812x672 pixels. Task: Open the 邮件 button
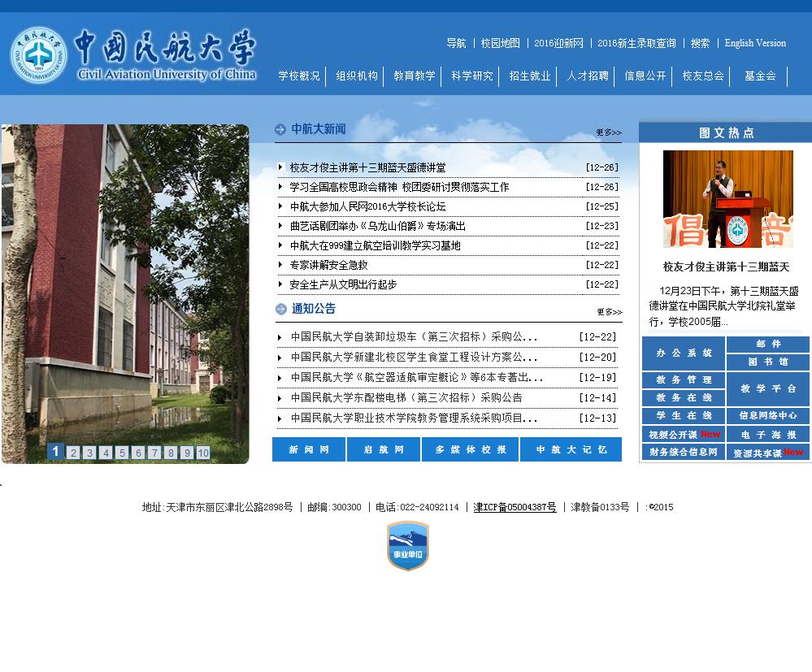[768, 345]
